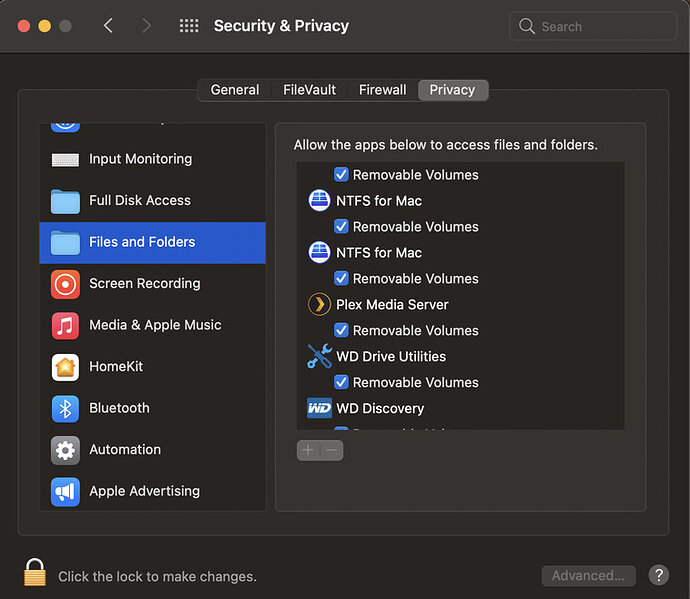Image resolution: width=690 pixels, height=599 pixels.
Task: Close the Security & Privacy window
Action: pos(24,26)
